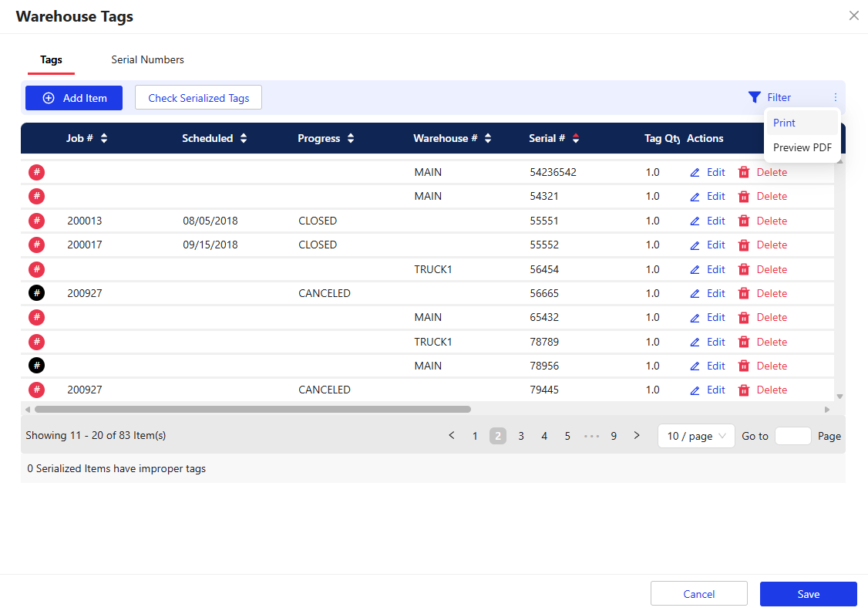Open the Filter funnel icon

[x=755, y=97]
